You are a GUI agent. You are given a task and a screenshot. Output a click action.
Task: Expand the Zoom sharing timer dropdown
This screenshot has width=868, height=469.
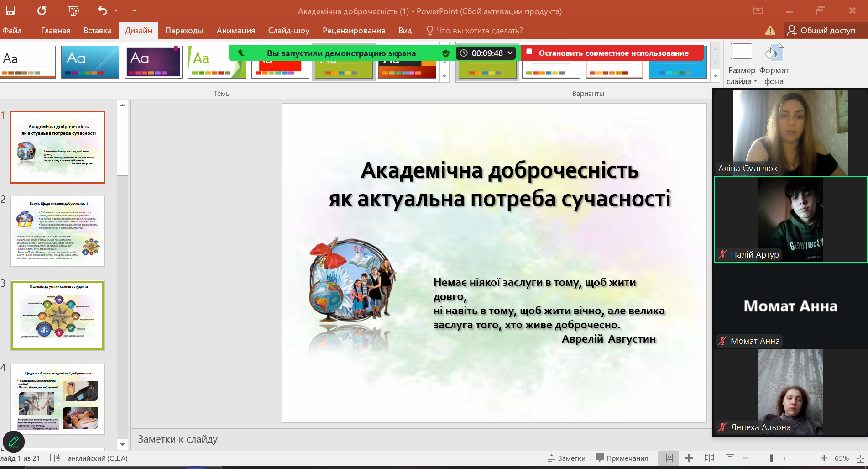pyautogui.click(x=510, y=53)
